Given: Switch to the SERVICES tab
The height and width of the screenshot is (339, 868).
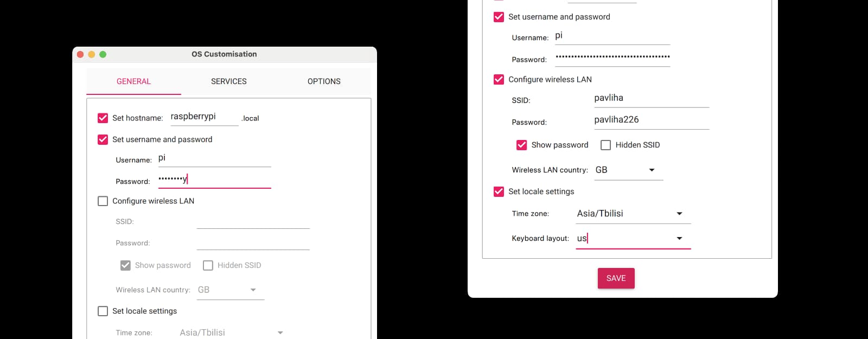Looking at the screenshot, I should coord(228,81).
